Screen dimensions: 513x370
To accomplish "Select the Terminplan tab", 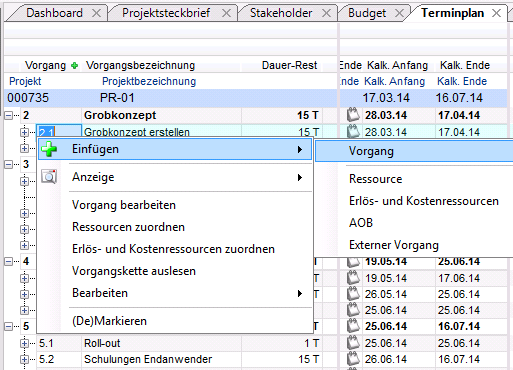I will pos(452,13).
